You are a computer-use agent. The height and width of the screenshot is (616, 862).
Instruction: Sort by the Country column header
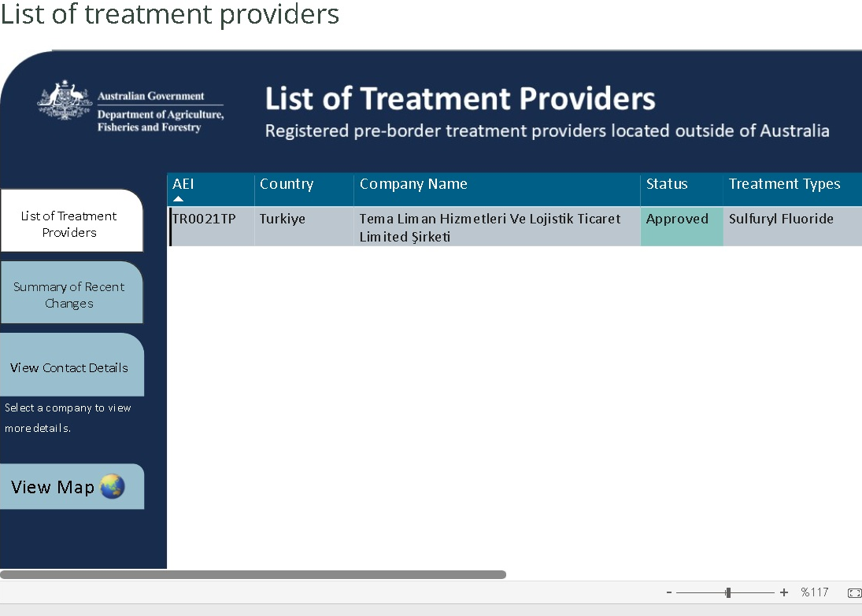[287, 184]
